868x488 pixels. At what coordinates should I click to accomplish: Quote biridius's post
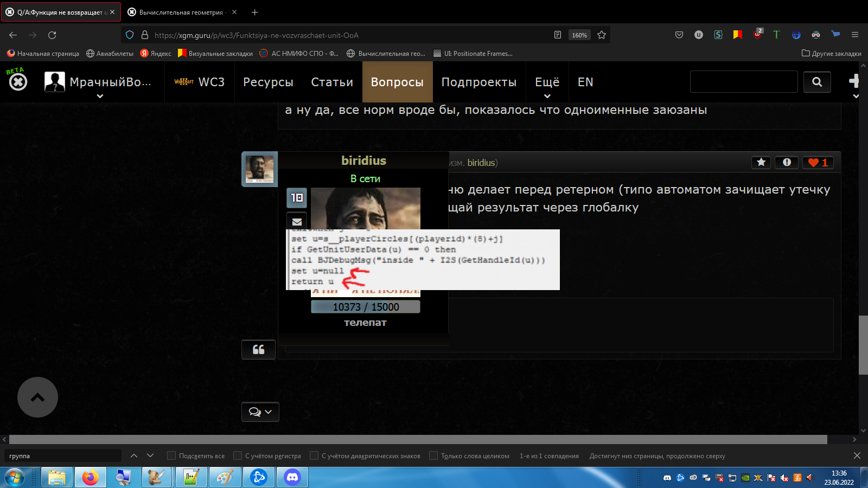259,350
